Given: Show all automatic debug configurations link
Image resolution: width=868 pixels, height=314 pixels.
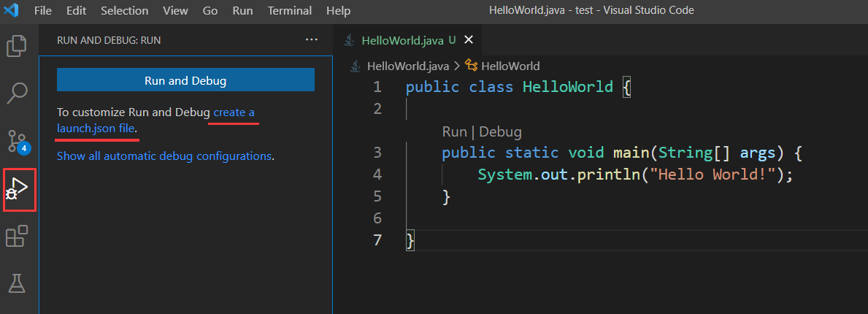Looking at the screenshot, I should [164, 156].
